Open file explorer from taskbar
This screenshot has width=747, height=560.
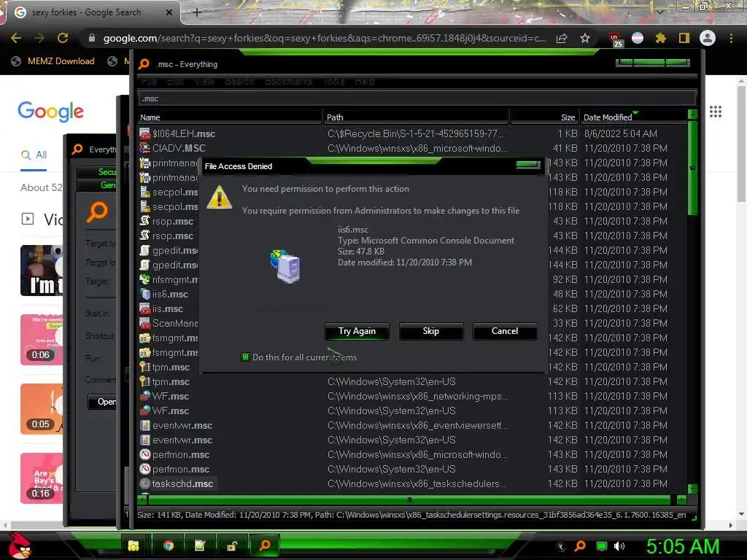tap(133, 545)
